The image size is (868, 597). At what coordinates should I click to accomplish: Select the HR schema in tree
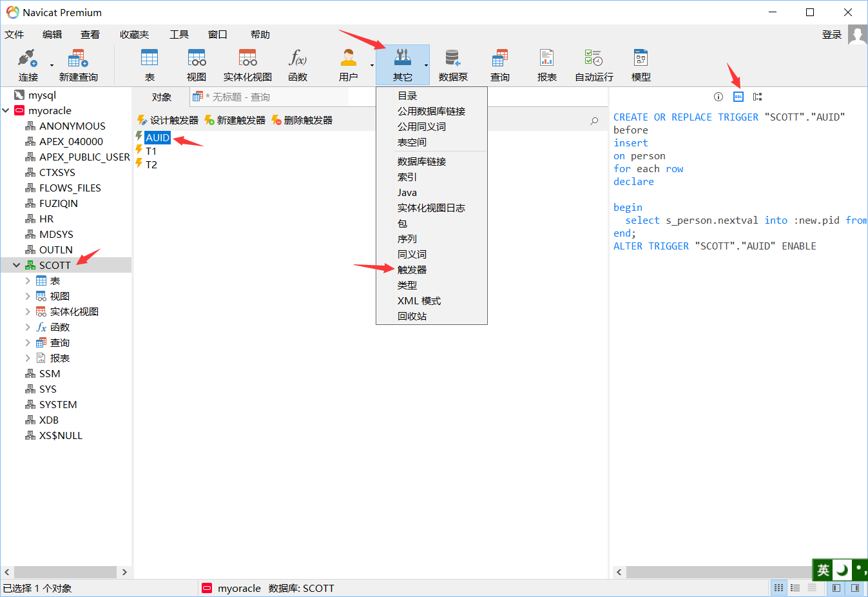[x=46, y=219]
